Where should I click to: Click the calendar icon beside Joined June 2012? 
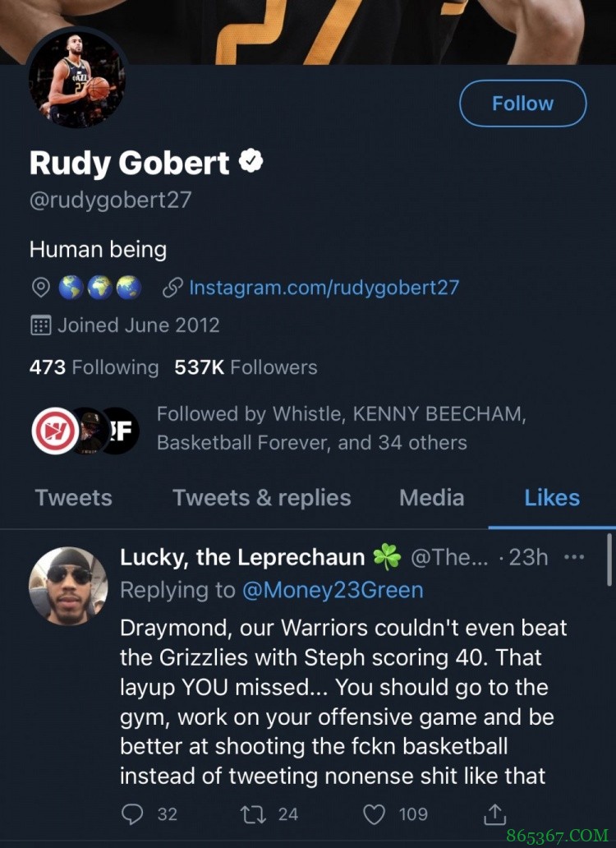click(40, 325)
